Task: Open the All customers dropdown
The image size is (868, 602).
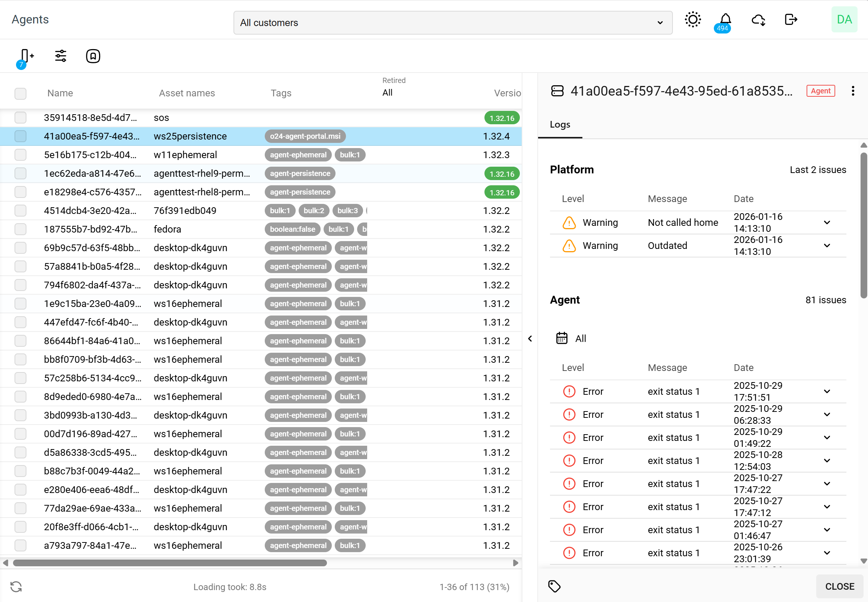Action: pyautogui.click(x=452, y=23)
